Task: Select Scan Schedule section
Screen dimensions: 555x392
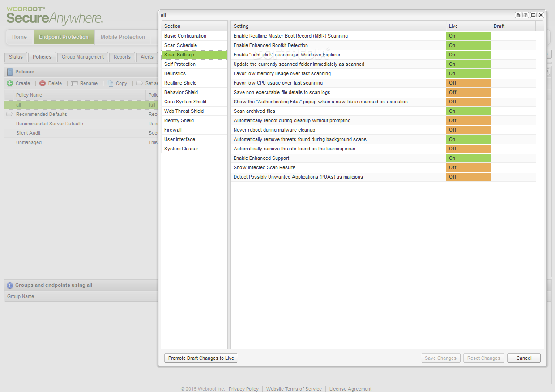Action: pos(194,45)
